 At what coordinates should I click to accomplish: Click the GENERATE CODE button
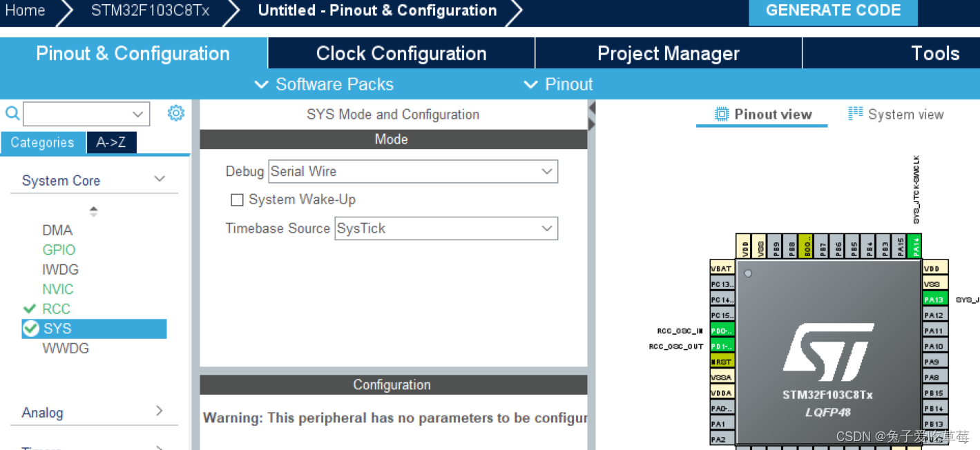pyautogui.click(x=833, y=11)
